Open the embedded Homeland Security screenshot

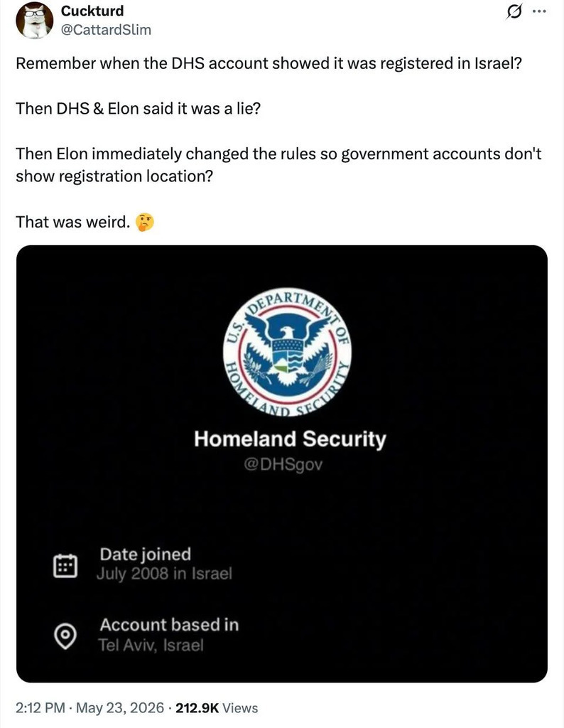[x=281, y=464]
